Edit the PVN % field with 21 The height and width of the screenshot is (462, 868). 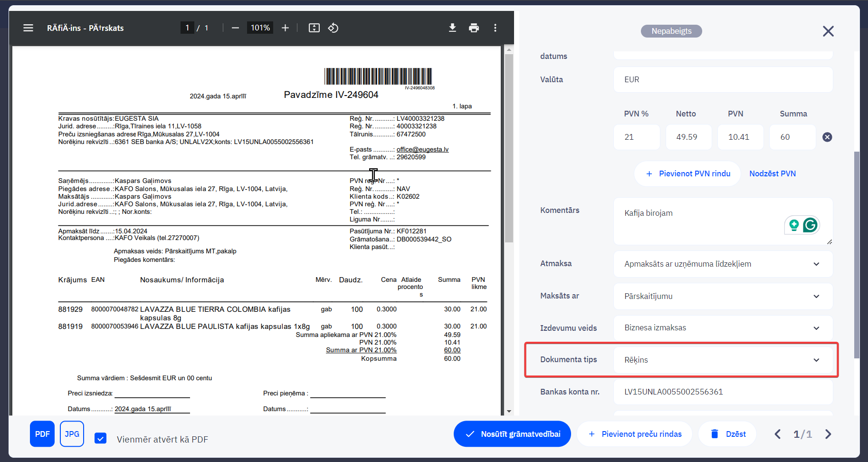637,137
